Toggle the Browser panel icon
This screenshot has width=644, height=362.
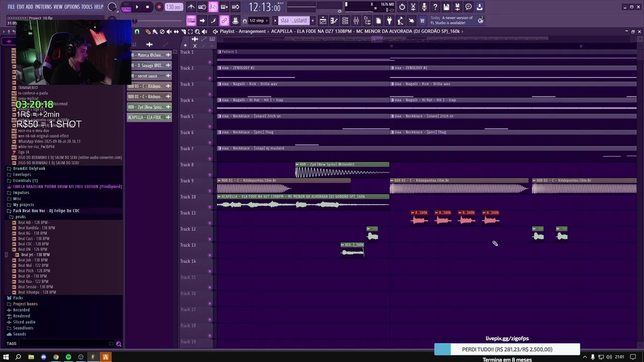[367, 21]
